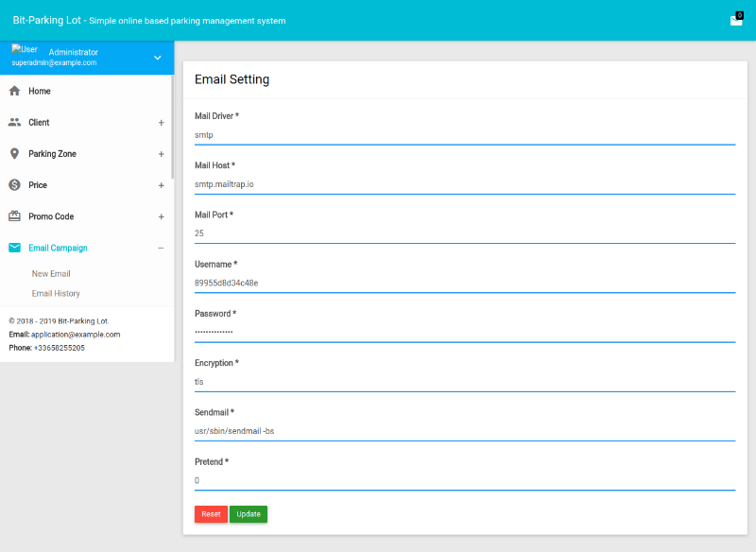Focus the Password field
Screen dimensions: 756x552
tap(464, 333)
